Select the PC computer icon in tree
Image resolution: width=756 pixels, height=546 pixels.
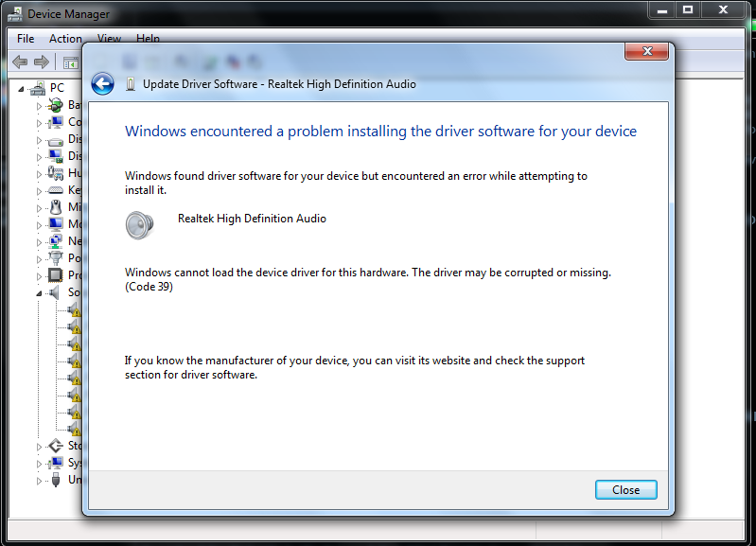tap(38, 88)
